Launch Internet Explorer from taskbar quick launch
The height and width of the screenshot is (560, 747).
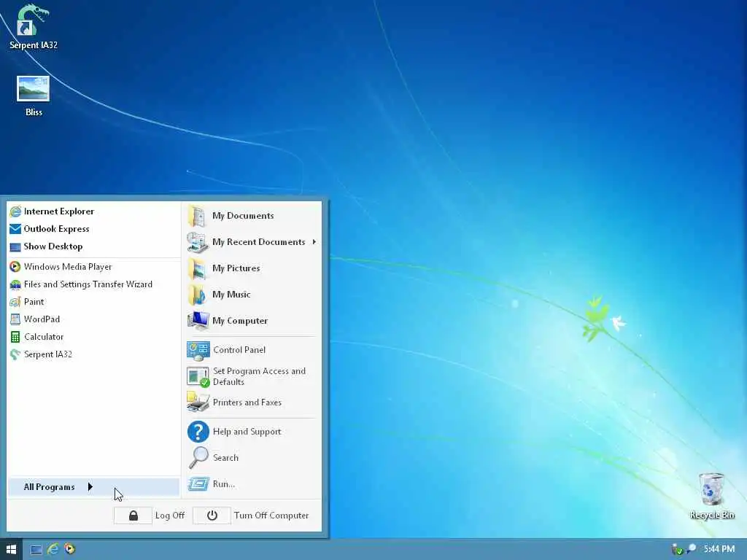pos(53,549)
